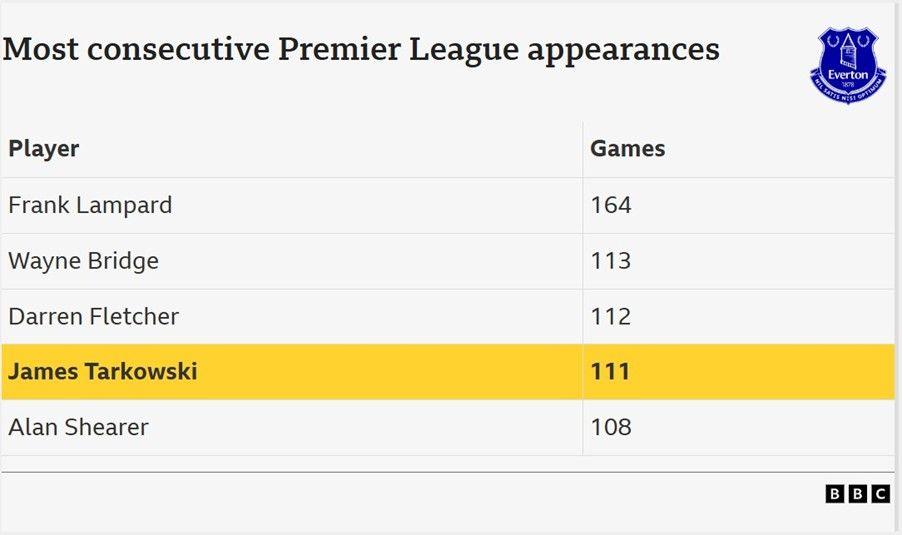Select the Darren Fletcher name cell
The width and height of the screenshot is (902, 535).
(x=93, y=316)
